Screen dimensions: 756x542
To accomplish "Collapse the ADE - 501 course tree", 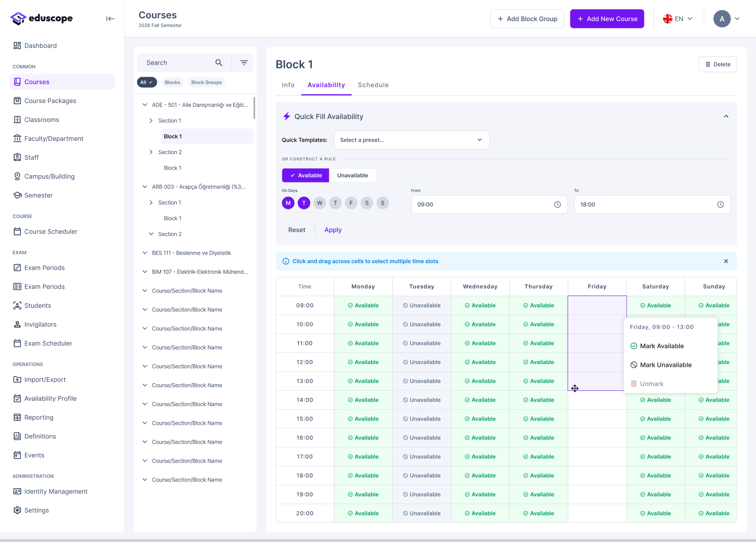I will tap(145, 105).
